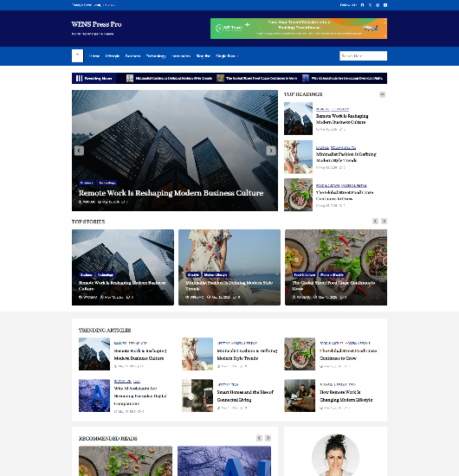The height and width of the screenshot is (476, 459).
Task: Open the Lifestyle menu item
Action: pos(113,56)
